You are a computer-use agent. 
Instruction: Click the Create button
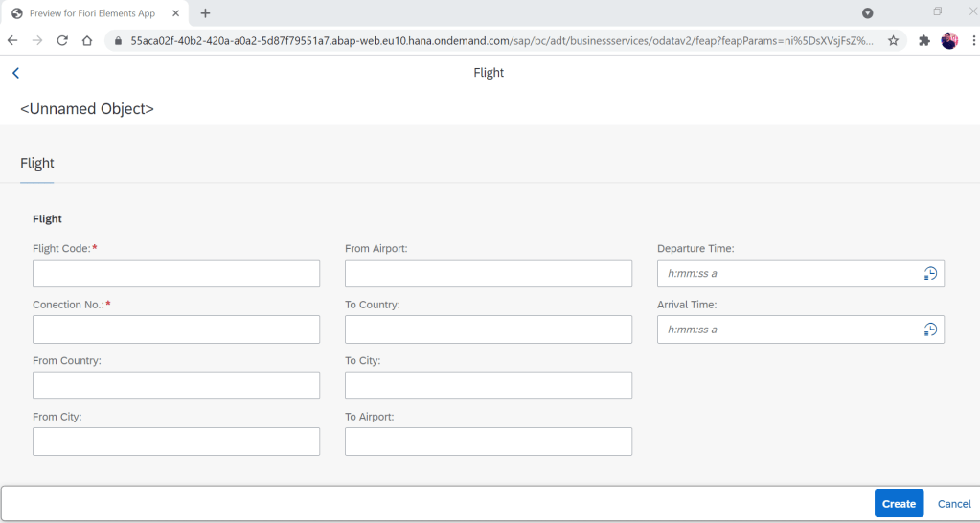[899, 504]
